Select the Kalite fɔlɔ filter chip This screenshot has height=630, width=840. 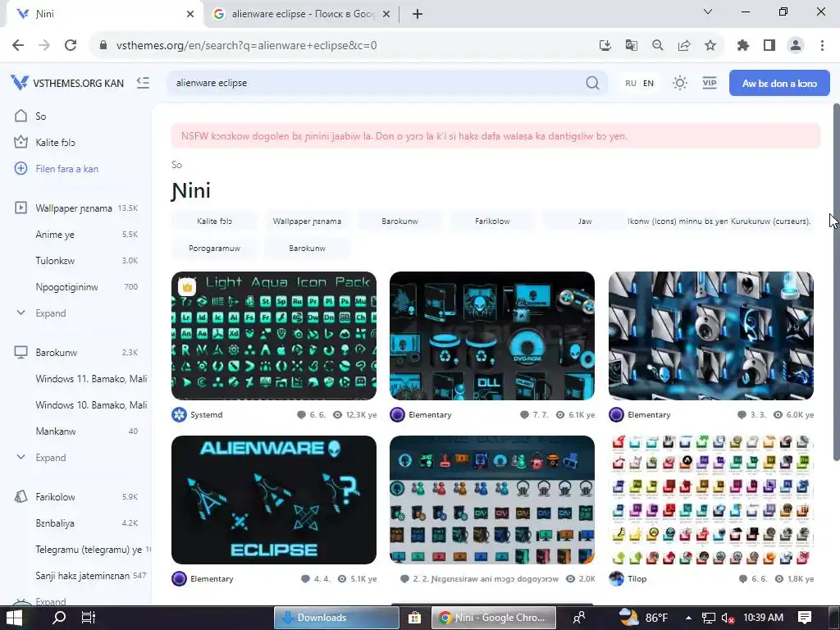(x=214, y=221)
